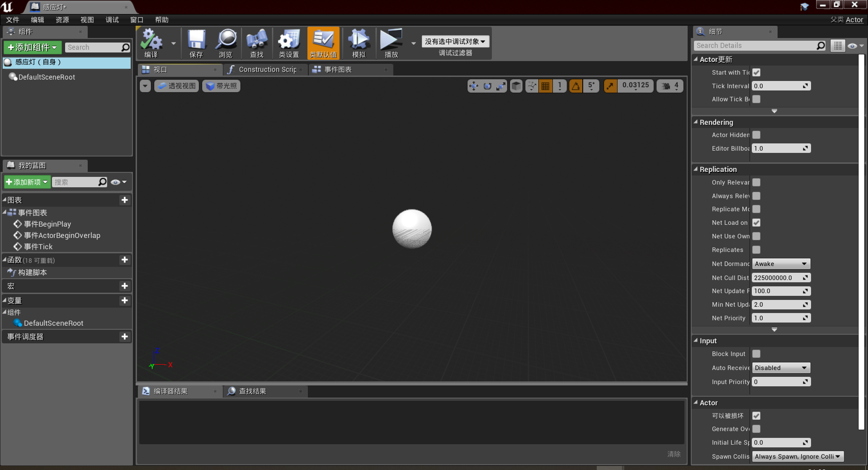
Task: Start 模拟 simulation
Action: click(x=359, y=43)
